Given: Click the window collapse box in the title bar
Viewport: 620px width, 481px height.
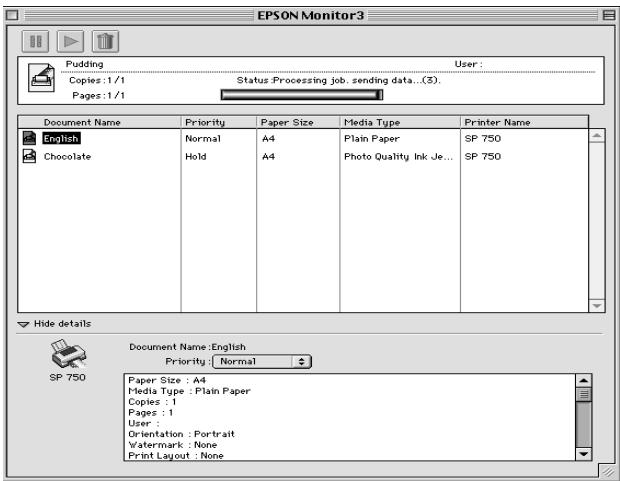Looking at the screenshot, I should click(609, 15).
